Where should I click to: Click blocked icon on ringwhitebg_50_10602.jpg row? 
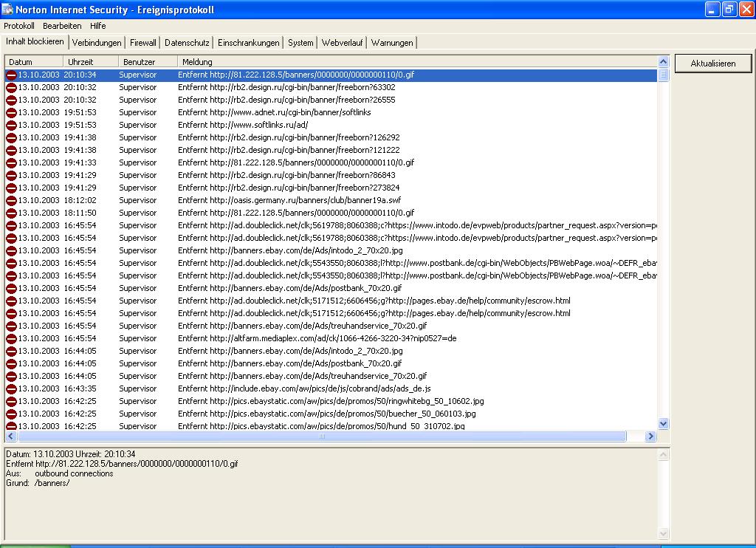coord(11,401)
